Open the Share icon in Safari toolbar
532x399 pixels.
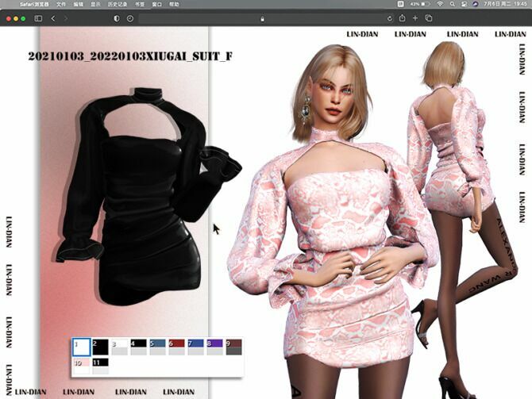coord(402,18)
